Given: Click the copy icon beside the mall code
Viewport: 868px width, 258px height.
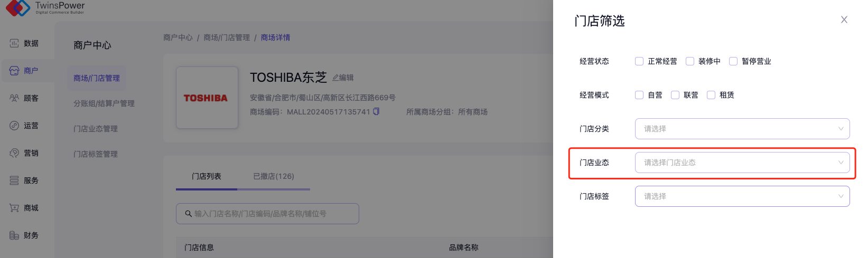Looking at the screenshot, I should (x=376, y=111).
